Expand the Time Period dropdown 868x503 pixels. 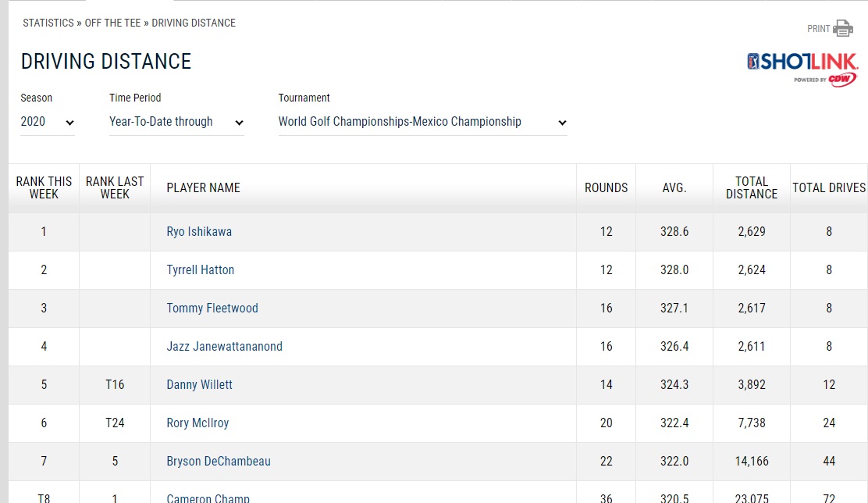tap(176, 122)
